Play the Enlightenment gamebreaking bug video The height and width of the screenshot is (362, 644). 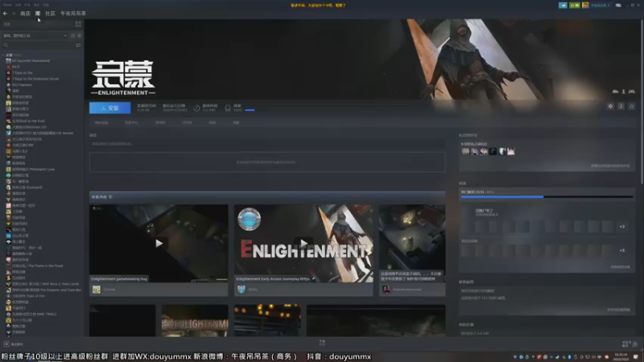159,244
